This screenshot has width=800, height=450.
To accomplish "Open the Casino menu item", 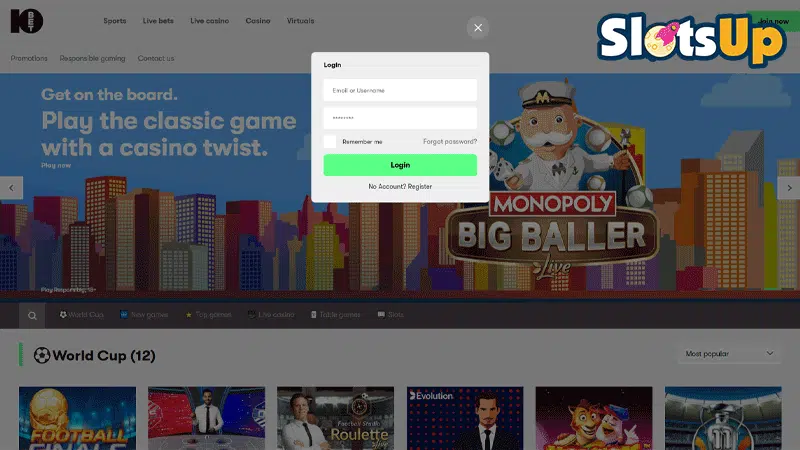I will pos(258,21).
